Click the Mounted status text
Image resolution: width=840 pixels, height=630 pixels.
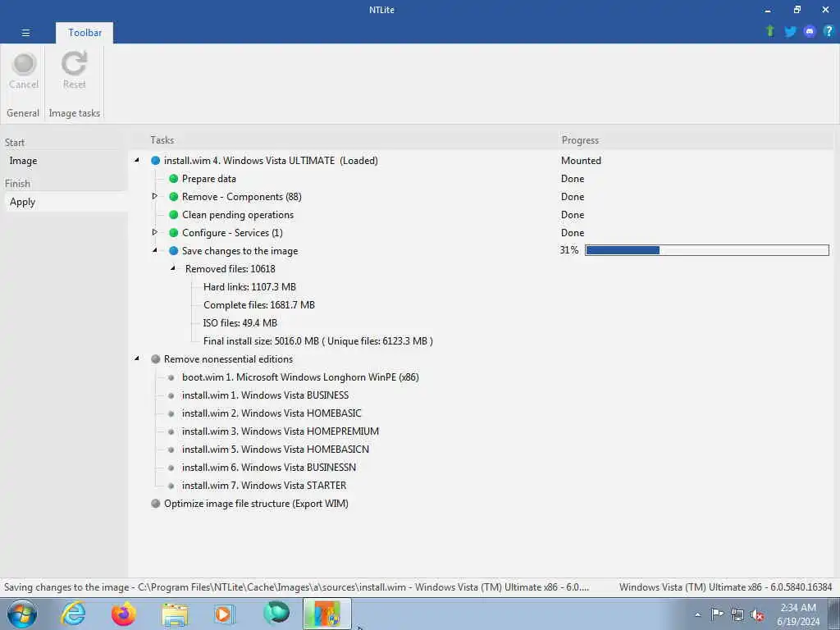(x=581, y=160)
